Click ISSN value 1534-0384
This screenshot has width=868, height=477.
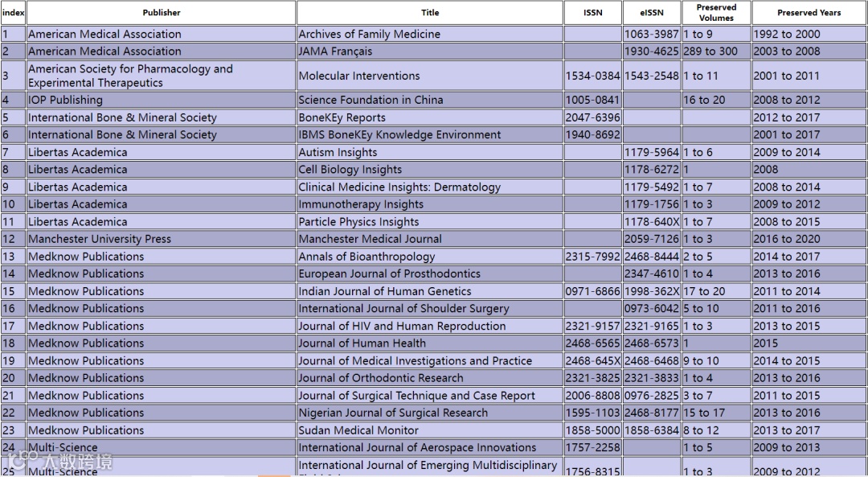coord(593,76)
